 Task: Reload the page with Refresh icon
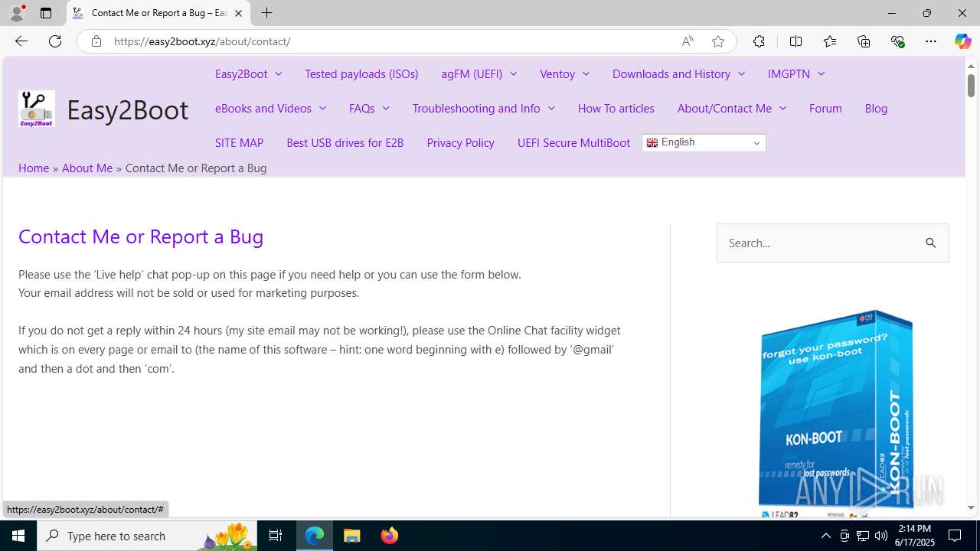tap(55, 41)
